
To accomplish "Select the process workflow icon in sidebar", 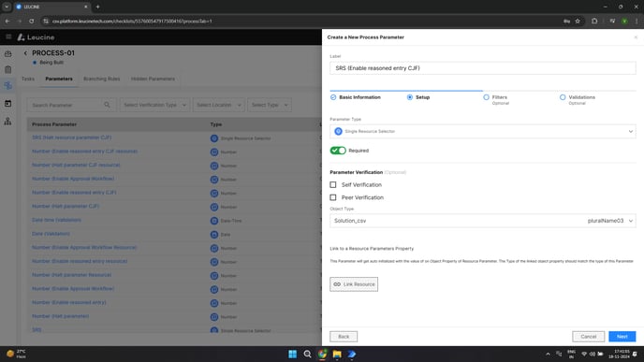I will 7,86.
